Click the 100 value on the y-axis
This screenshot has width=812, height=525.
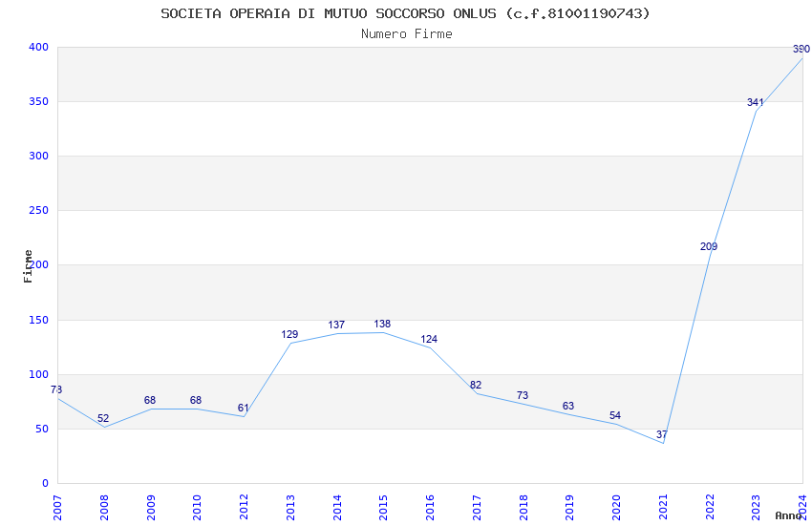(38, 374)
